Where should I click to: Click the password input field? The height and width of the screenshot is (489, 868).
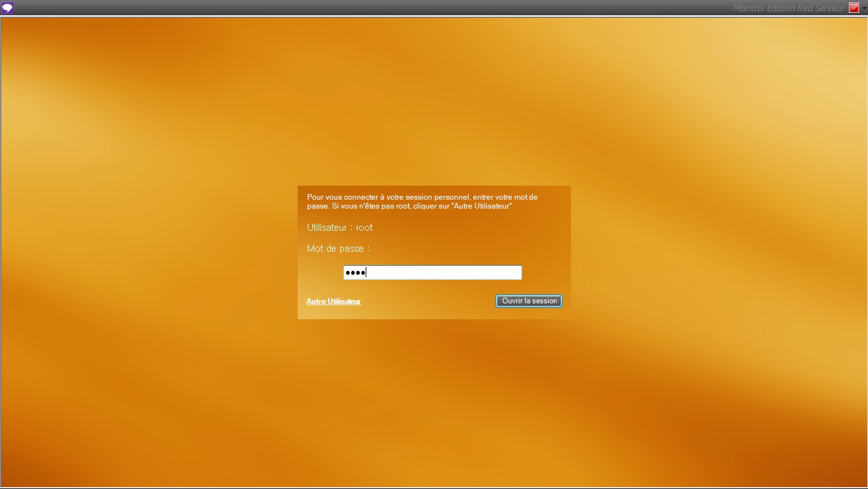pos(432,273)
